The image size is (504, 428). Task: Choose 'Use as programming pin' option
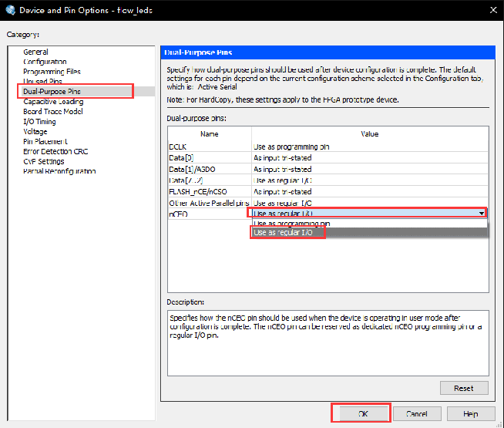point(370,223)
